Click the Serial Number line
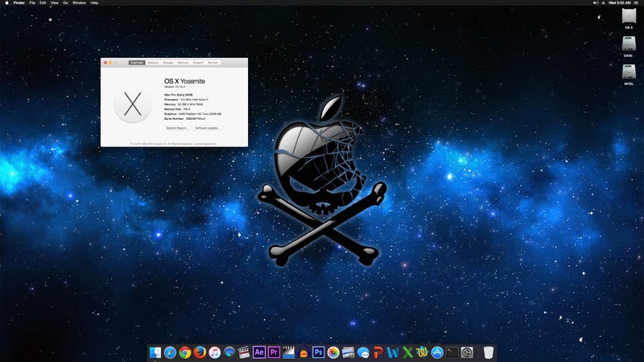Screen dimensions: 644x362 (184, 118)
